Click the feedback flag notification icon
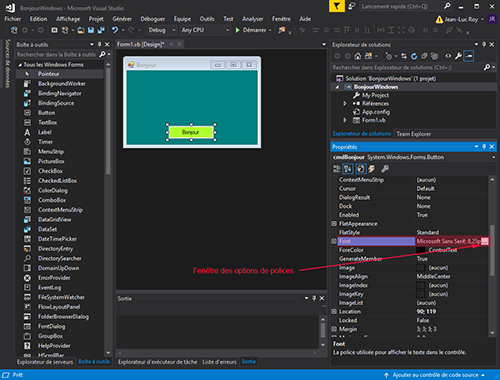This screenshot has height=380, width=500. [337, 6]
